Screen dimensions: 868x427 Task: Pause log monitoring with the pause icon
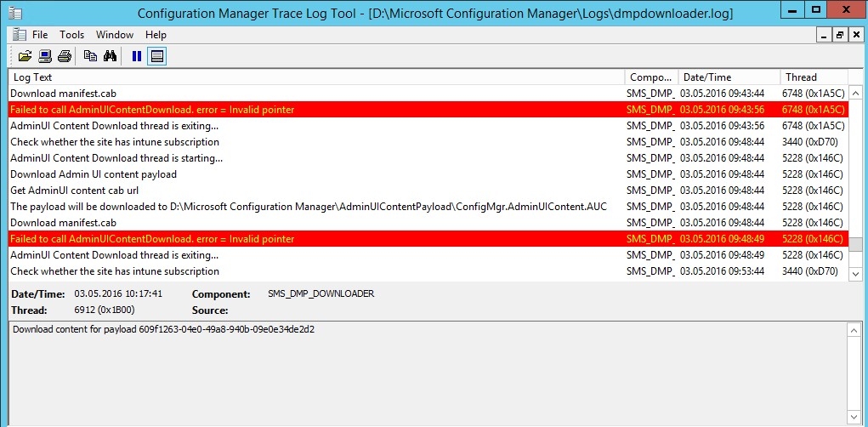pos(137,56)
